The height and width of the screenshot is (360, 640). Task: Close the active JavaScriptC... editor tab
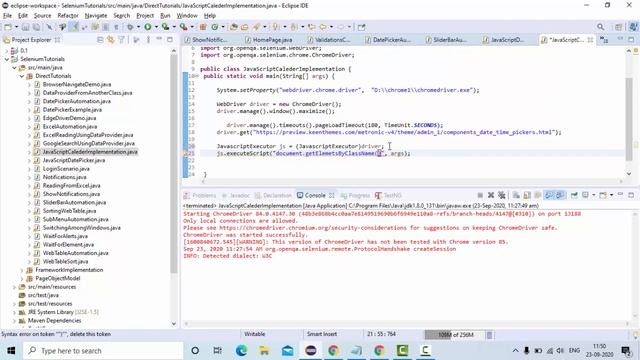tap(590, 40)
